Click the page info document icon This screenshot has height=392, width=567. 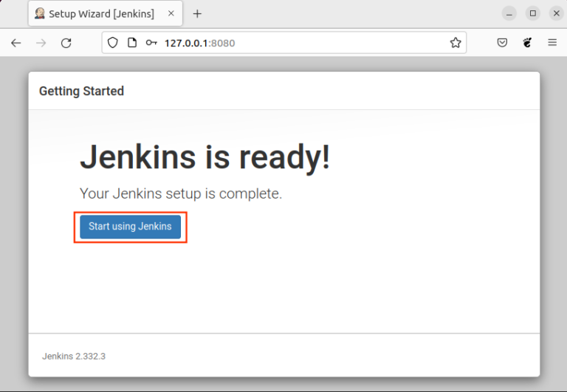132,43
